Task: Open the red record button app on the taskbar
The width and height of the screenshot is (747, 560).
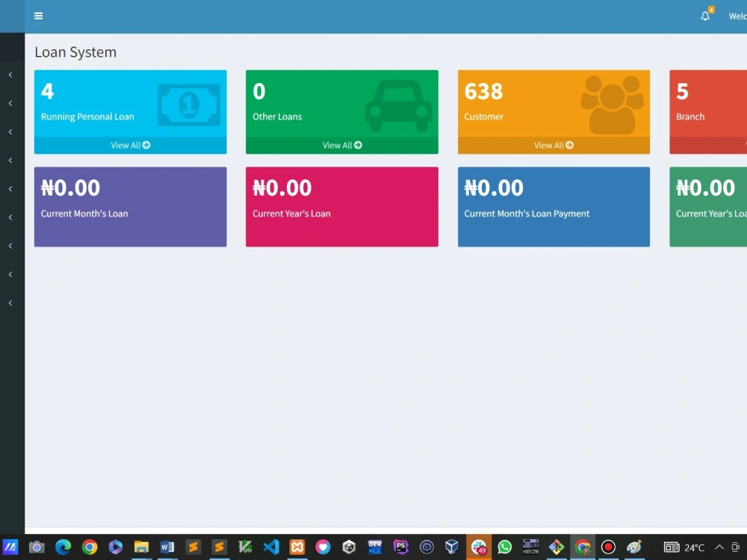Action: [608, 547]
